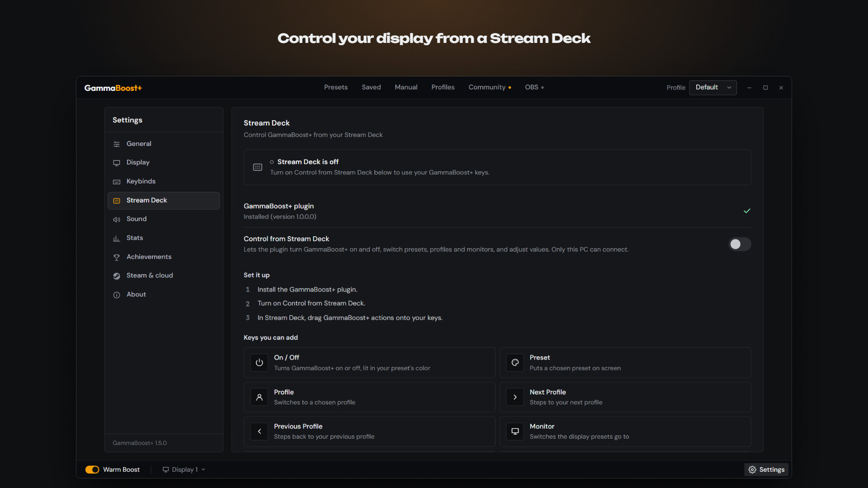Open the Profile Default dropdown
Screen dimensions: 868x488
[x=713, y=88]
